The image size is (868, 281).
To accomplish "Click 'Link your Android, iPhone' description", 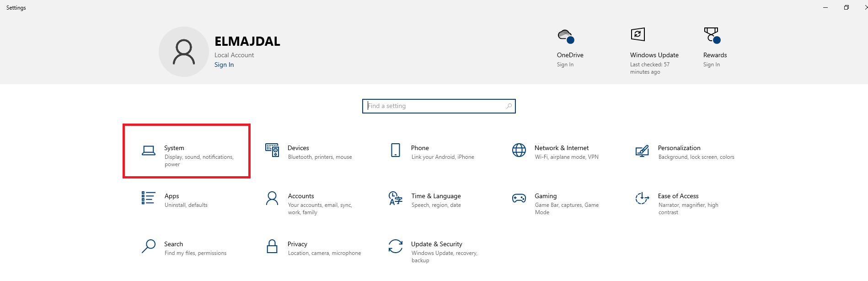I will point(443,157).
